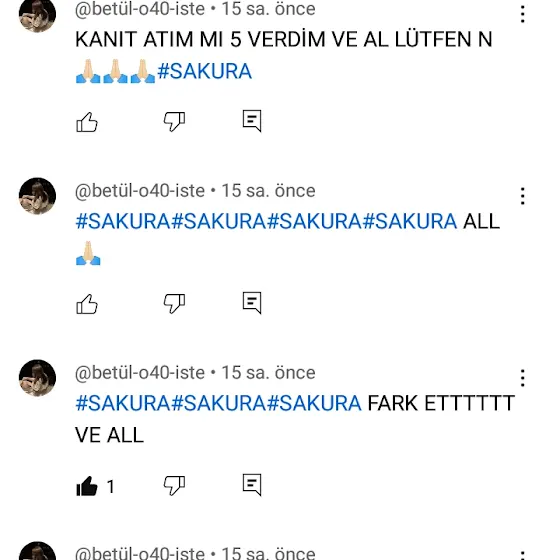The height and width of the screenshot is (560, 560).
Task: Reply to the 'KANIT ATIM MI' comment
Action: point(252,121)
